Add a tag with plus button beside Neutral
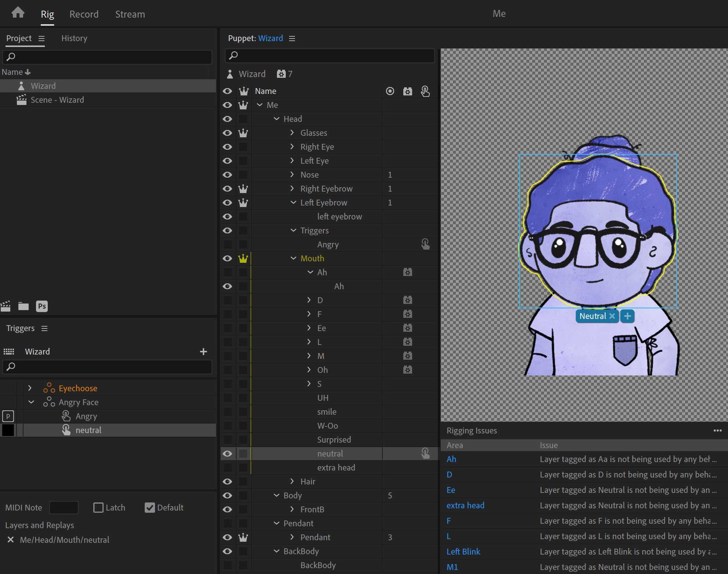This screenshot has height=574, width=728. pos(627,316)
